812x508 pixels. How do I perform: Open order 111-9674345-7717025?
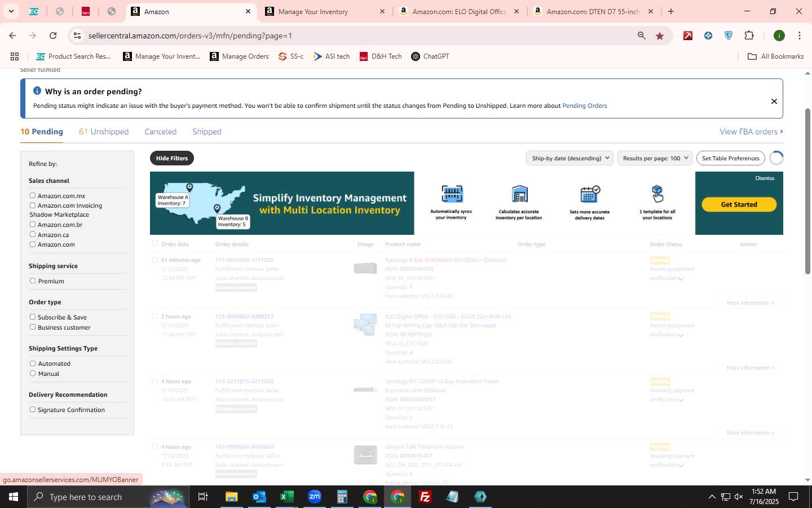tap(244, 260)
